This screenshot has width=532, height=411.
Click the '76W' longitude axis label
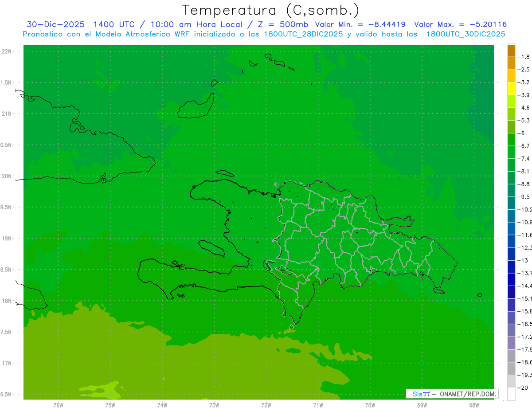[x=58, y=405]
